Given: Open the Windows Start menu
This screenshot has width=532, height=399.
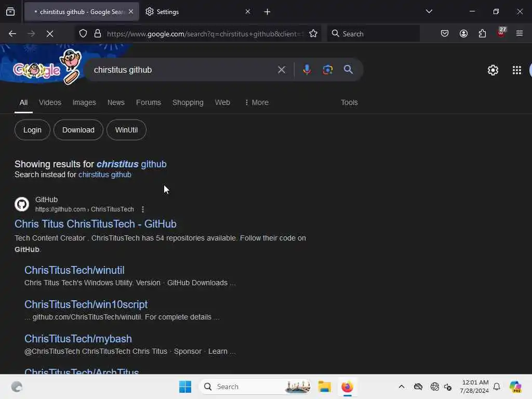Looking at the screenshot, I should point(185,387).
